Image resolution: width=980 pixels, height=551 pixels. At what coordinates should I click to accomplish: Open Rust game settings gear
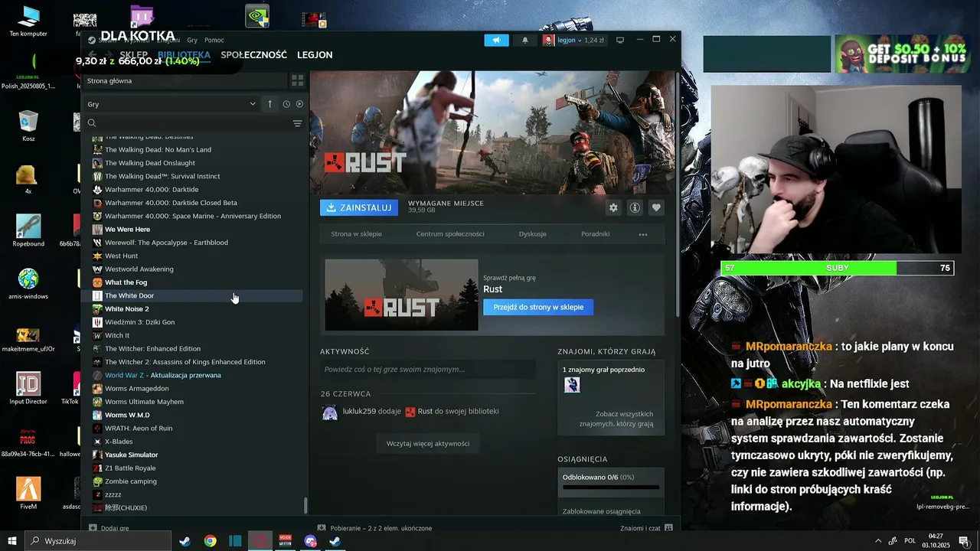tap(613, 207)
